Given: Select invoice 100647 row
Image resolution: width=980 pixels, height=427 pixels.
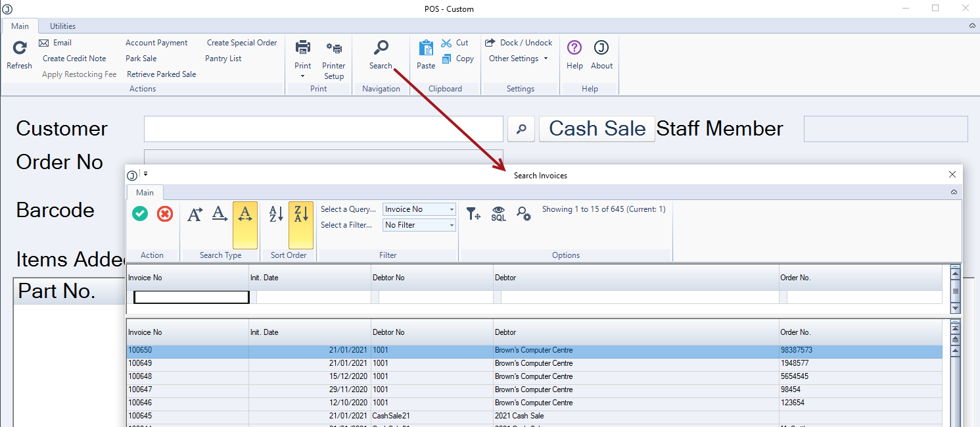Looking at the screenshot, I should 534,390.
